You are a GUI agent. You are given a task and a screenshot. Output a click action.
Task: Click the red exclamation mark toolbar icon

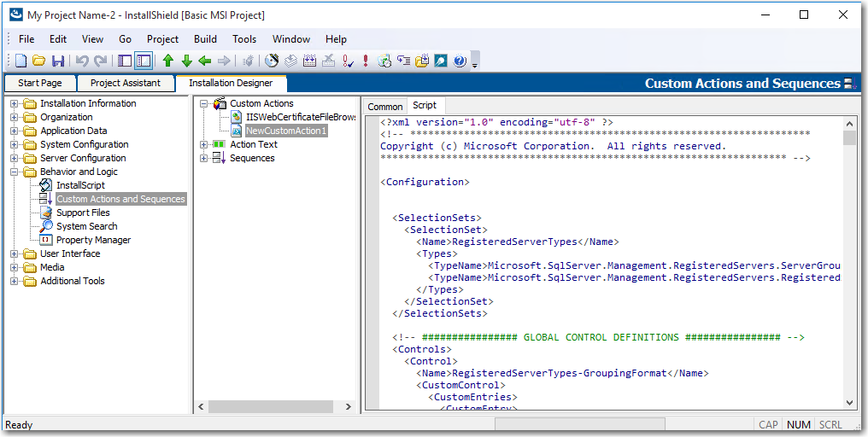click(366, 61)
